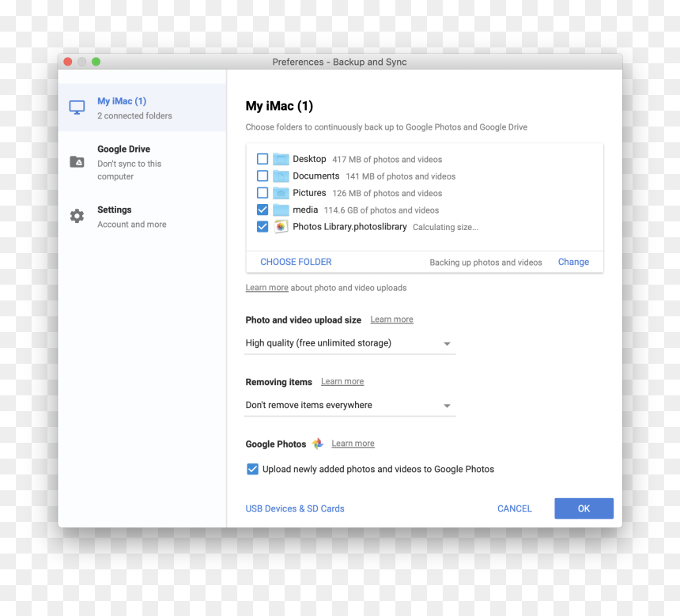Viewport: 680px width, 616px height.
Task: Open USB Devices & SD Cards
Action: point(295,508)
